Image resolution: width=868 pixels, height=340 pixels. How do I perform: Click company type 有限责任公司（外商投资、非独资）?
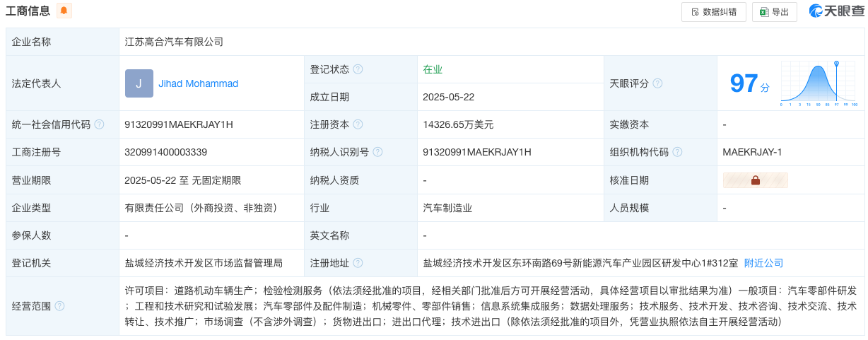point(201,208)
